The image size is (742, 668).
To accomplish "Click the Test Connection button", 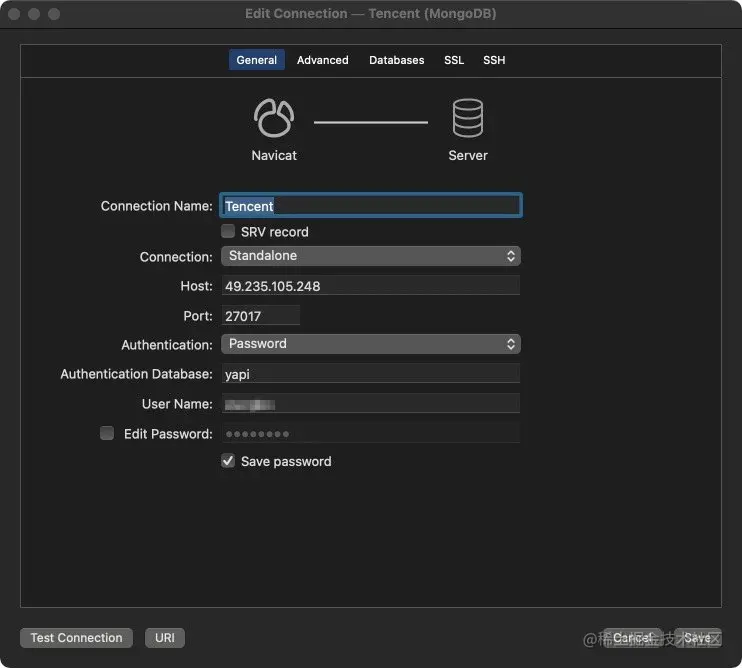I will pyautogui.click(x=76, y=638).
